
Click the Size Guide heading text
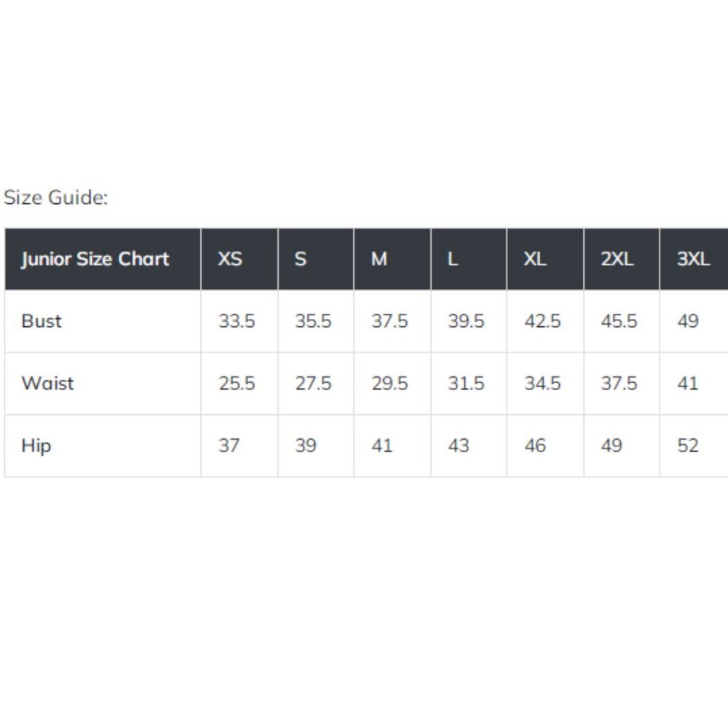click(56, 197)
